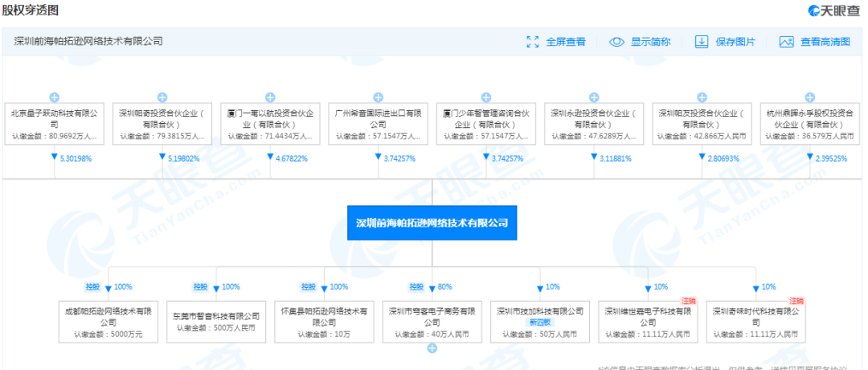Expand shareholders of 北京量子跃动科技有限公司
868x370 pixels.
click(x=55, y=97)
